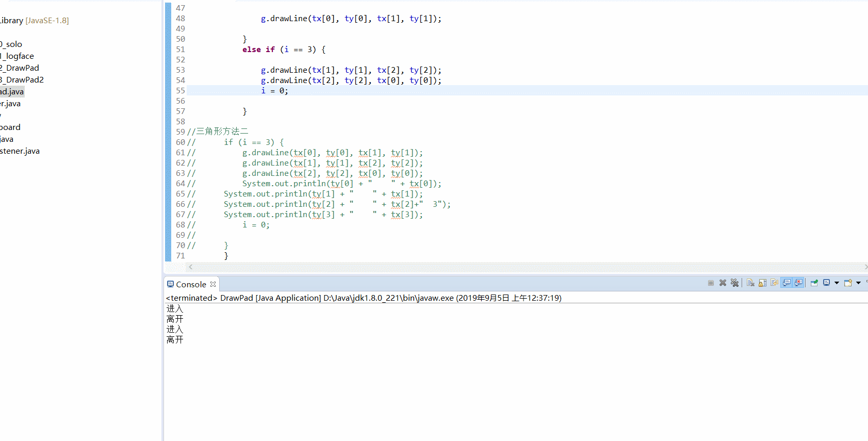
Task: Select the 'board' item in the tree
Action: 10,127
